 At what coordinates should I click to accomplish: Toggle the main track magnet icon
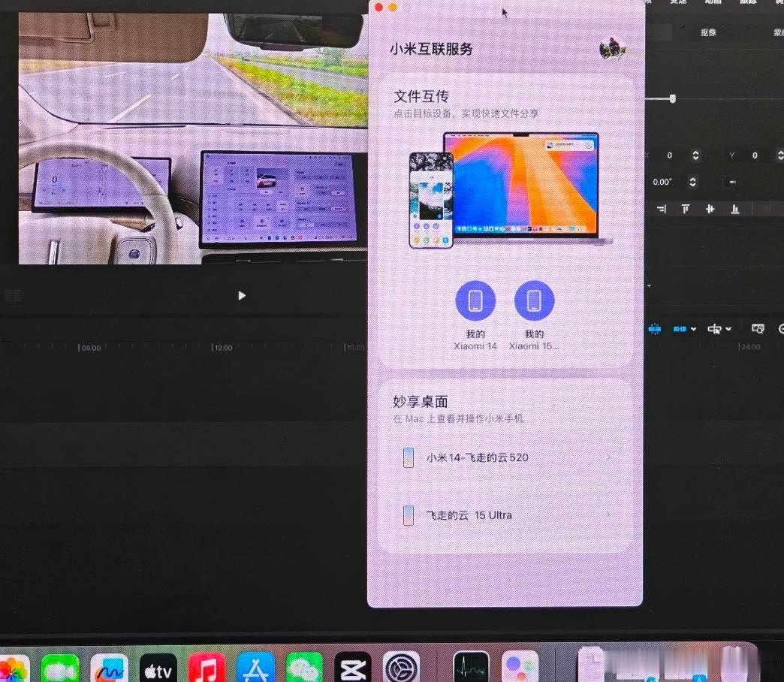coord(655,329)
